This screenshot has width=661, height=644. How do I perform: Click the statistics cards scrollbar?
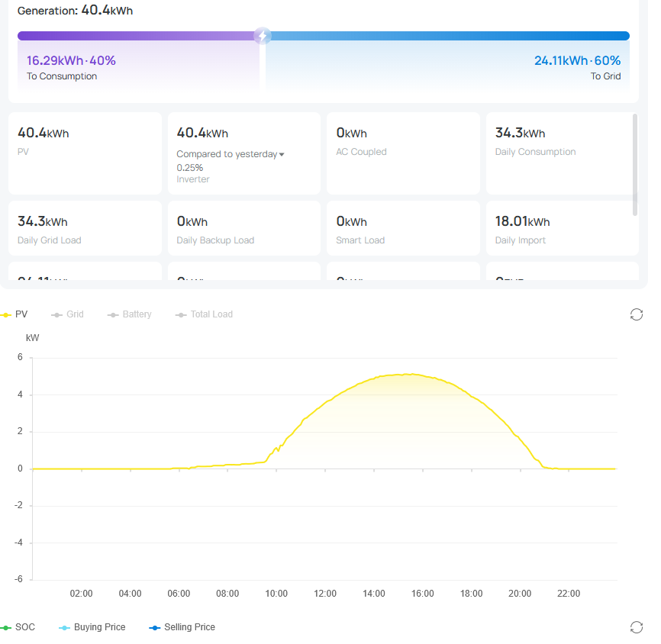pyautogui.click(x=635, y=164)
